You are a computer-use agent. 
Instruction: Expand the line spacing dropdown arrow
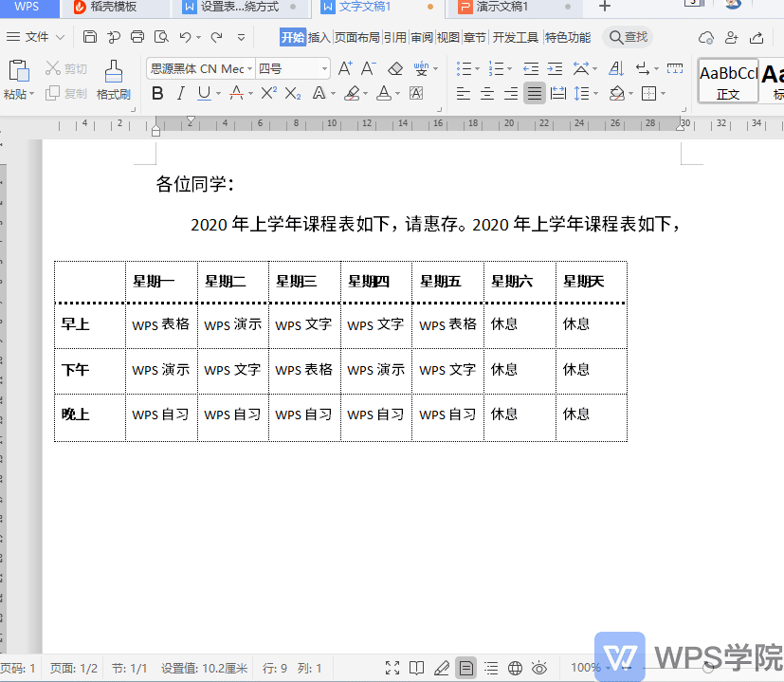click(595, 94)
